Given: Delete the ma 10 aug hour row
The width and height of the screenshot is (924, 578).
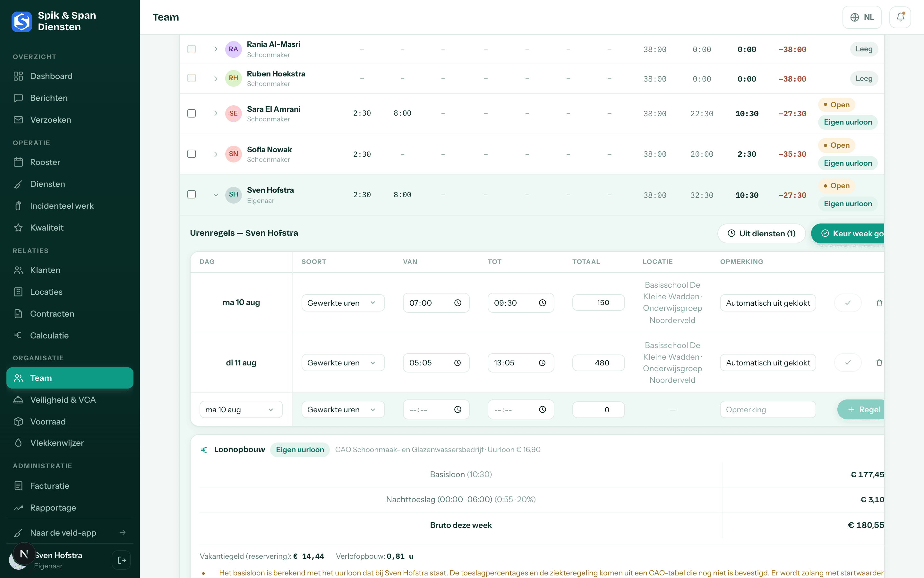Looking at the screenshot, I should click(879, 303).
